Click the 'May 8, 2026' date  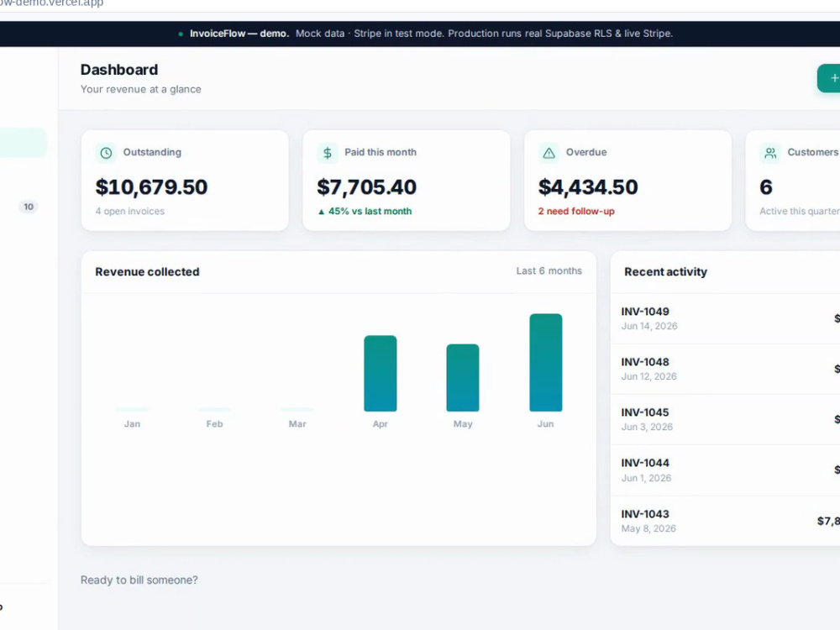[x=648, y=528]
